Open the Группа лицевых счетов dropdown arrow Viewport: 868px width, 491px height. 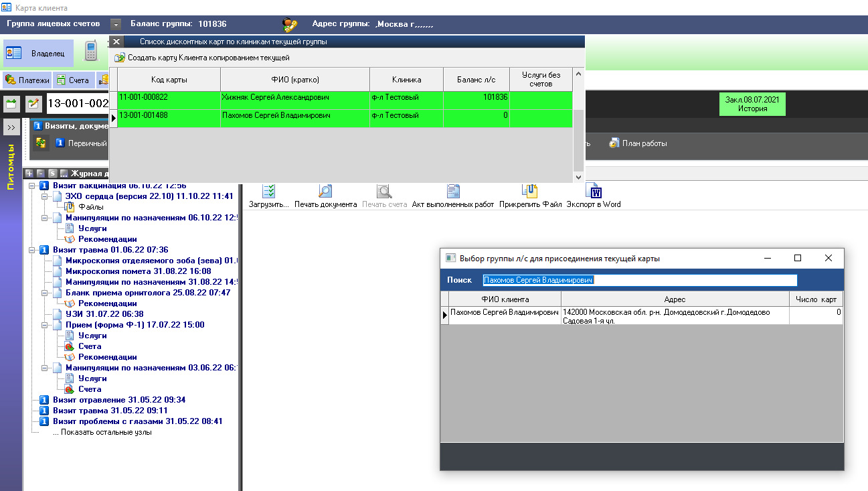[116, 24]
